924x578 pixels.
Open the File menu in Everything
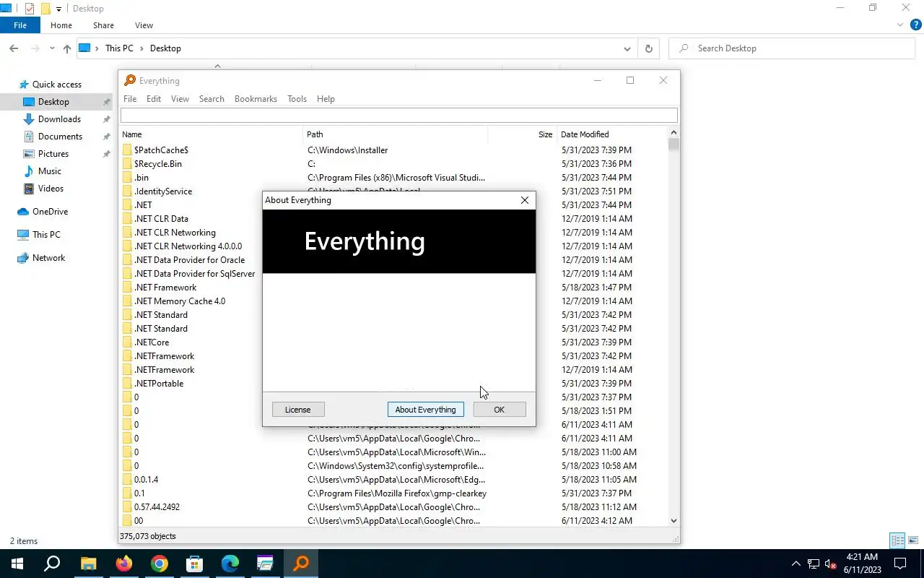point(130,99)
